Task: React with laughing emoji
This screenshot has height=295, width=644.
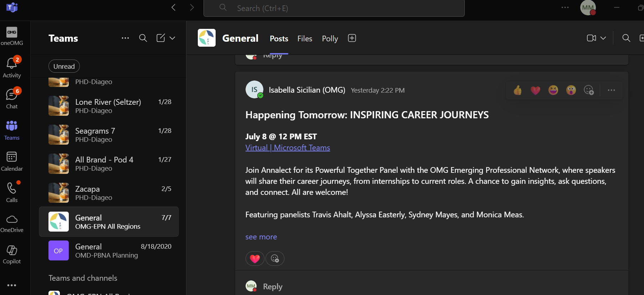Action: coord(553,90)
